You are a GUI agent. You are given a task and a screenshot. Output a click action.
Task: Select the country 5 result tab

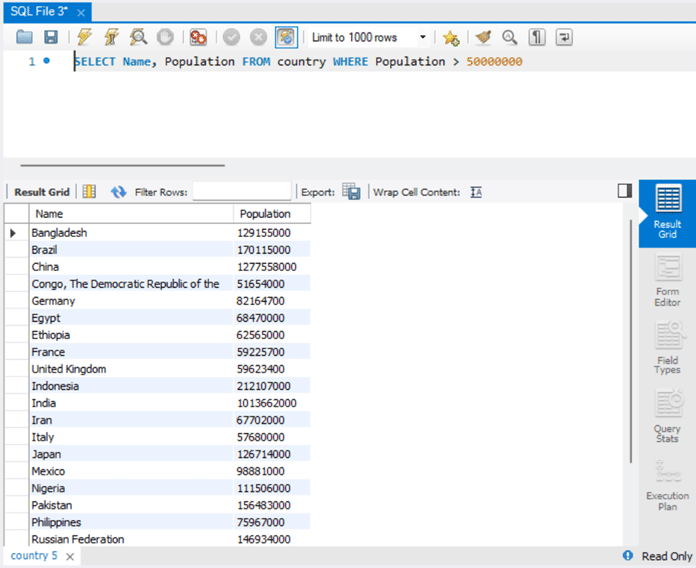coord(34,556)
